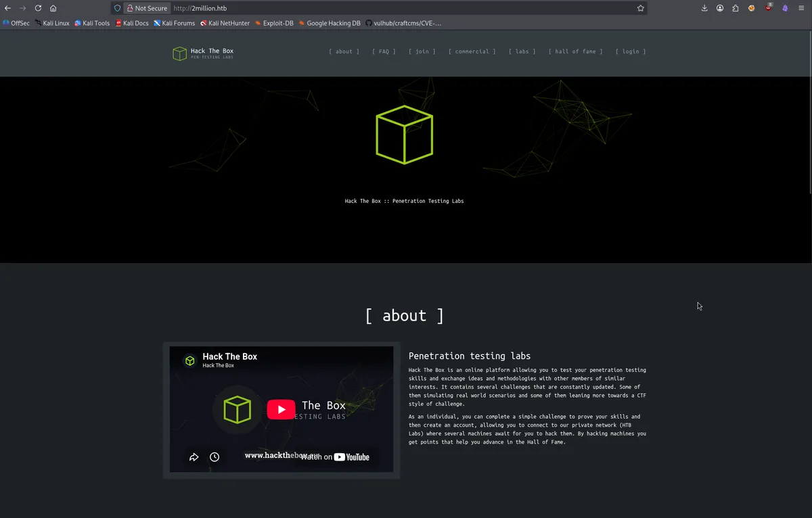This screenshot has height=518, width=812.
Task: Go to the [ labs ] nav item
Action: (522, 51)
